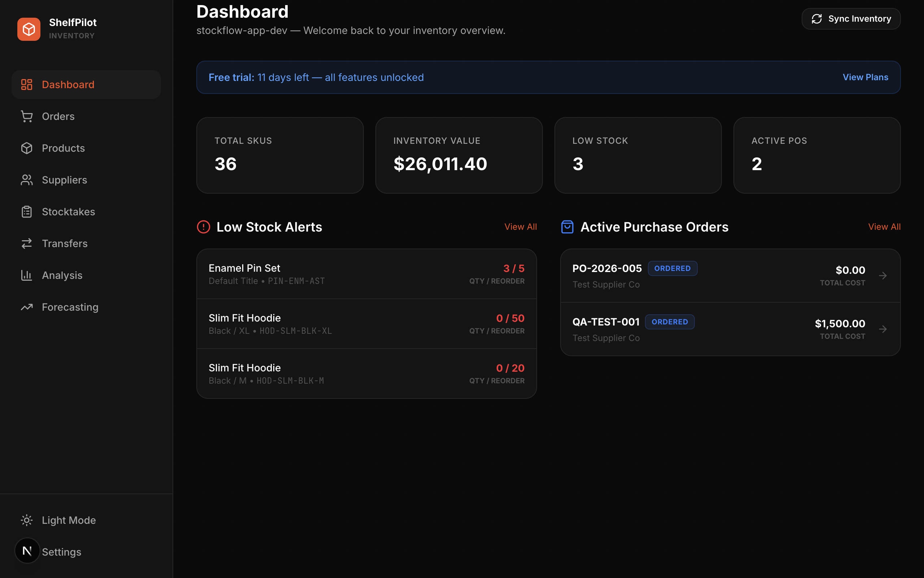Click the red alert icon beside Low Stock Alerts

coord(204,227)
